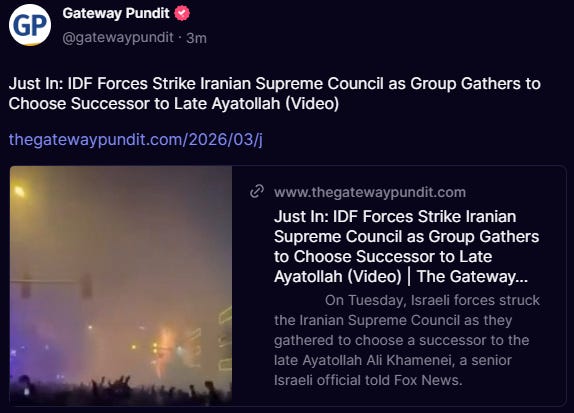This screenshot has height=413, width=574.
Task: Click the bright streetlight in thumbnail corner
Action: [x=19, y=191]
